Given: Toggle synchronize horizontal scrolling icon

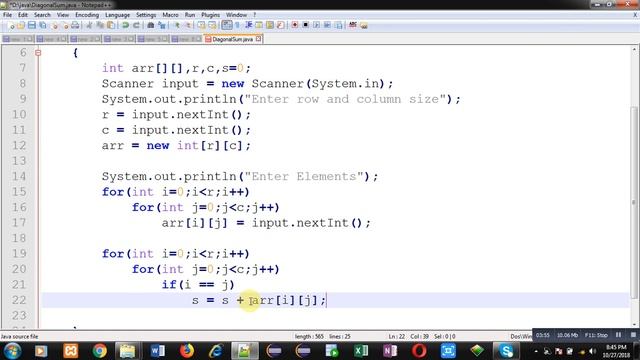Looking at the screenshot, I should [x=212, y=25].
